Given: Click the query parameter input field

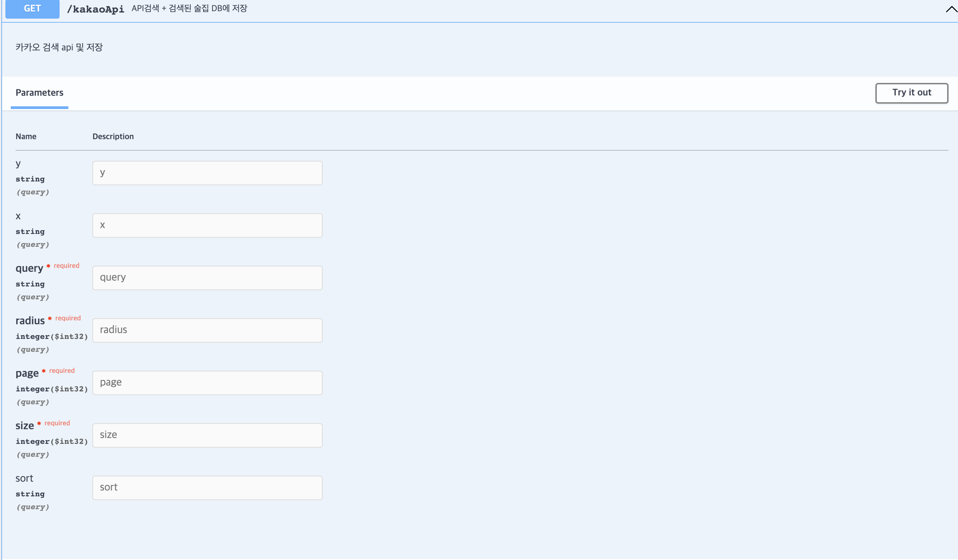Looking at the screenshot, I should [x=207, y=278].
